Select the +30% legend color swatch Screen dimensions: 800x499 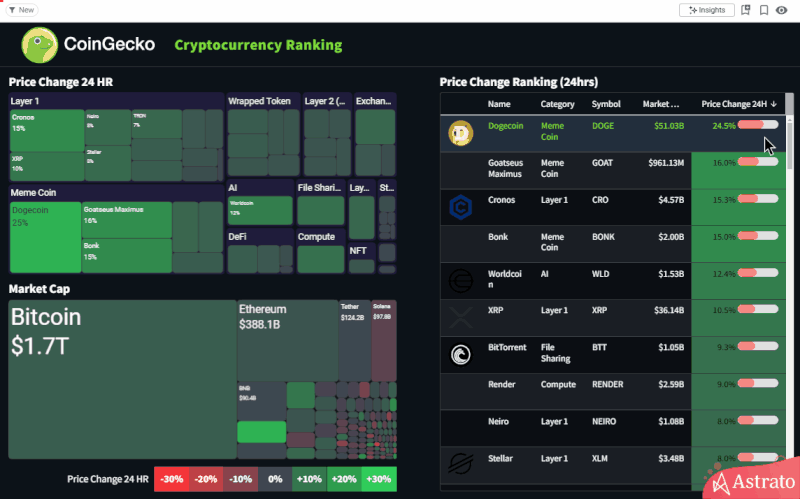(379, 479)
